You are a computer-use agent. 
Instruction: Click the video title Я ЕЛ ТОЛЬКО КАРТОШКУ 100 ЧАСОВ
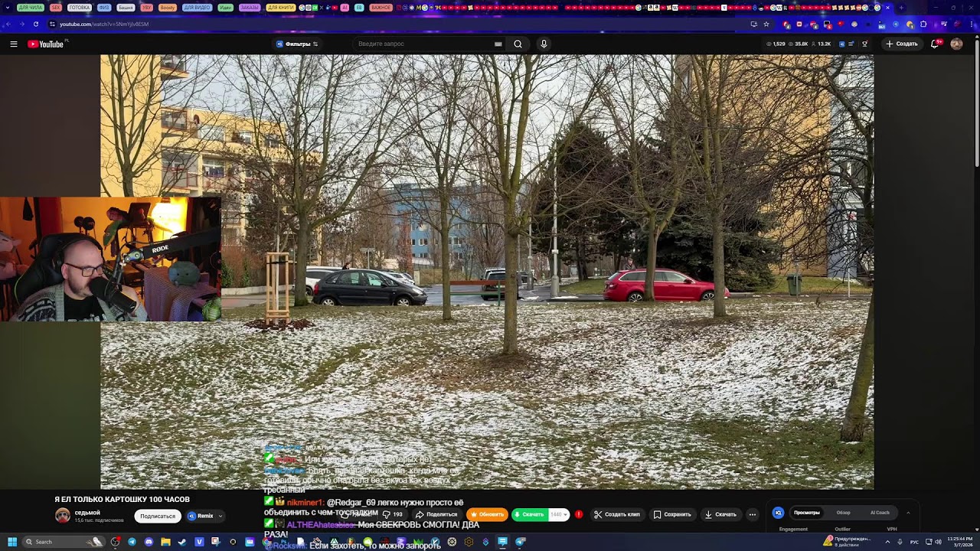[x=122, y=499]
